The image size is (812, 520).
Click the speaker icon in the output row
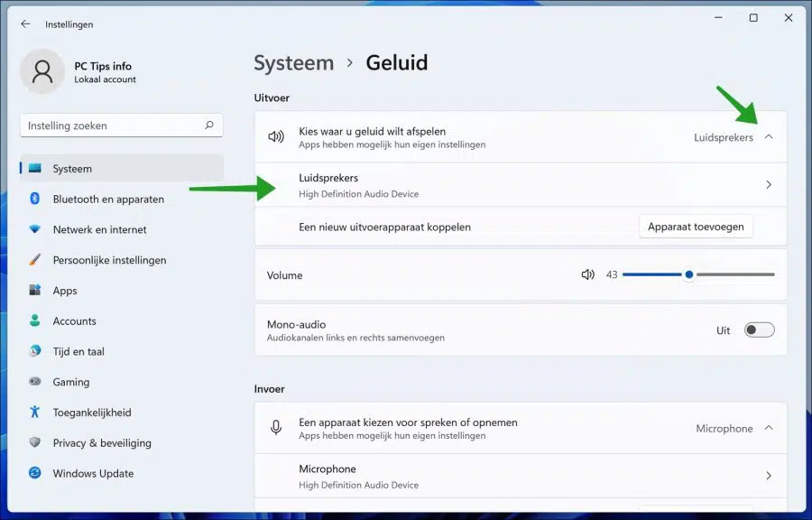click(x=275, y=136)
